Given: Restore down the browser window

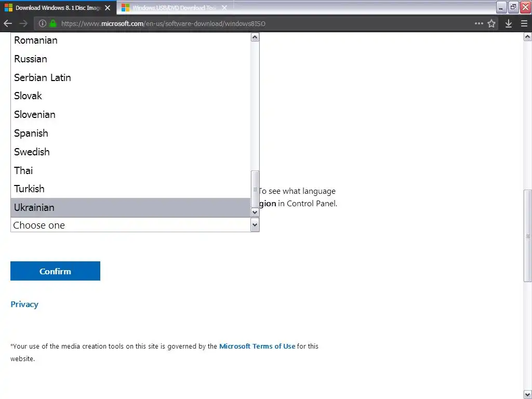Looking at the screenshot, I should 513,7.
